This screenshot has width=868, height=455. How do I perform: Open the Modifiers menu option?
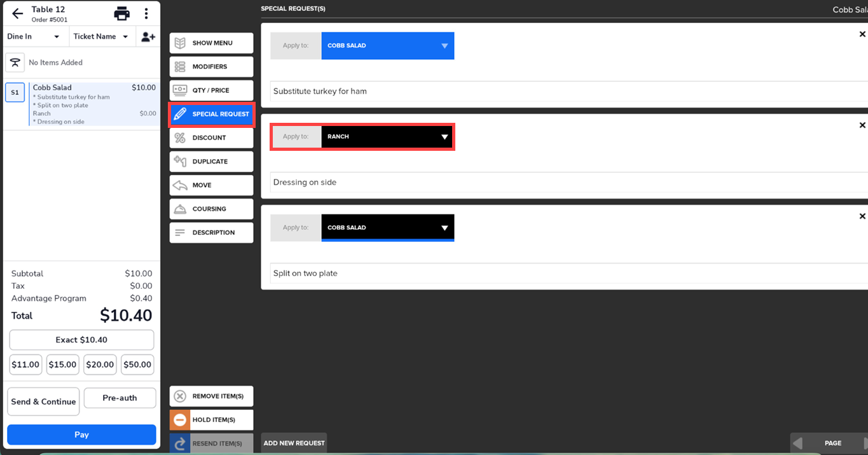211,67
